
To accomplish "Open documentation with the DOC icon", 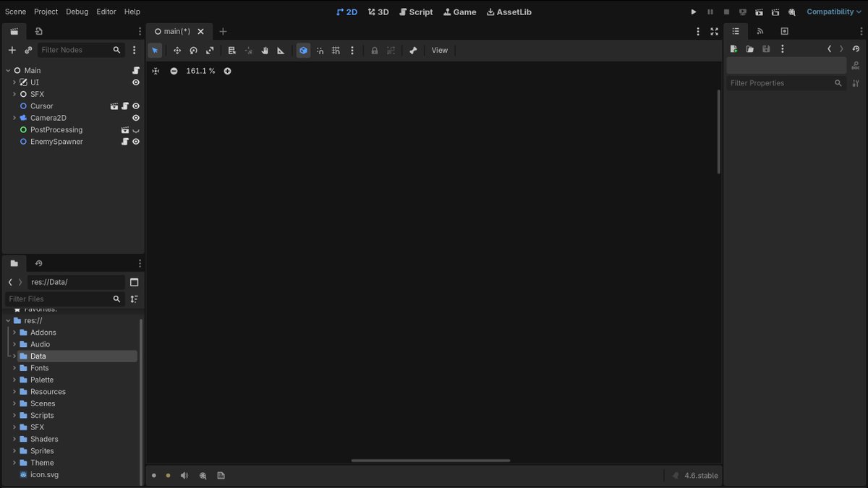I will click(856, 66).
